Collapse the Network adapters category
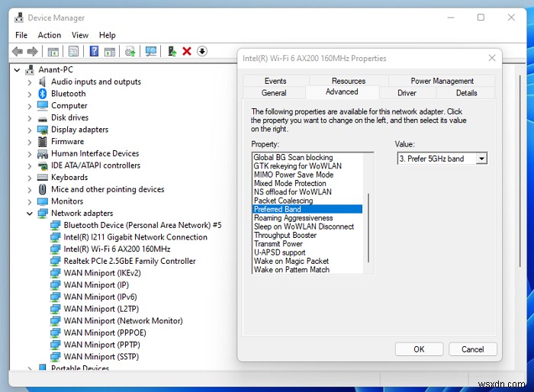Viewport: 534px width, 392px height. (30, 214)
